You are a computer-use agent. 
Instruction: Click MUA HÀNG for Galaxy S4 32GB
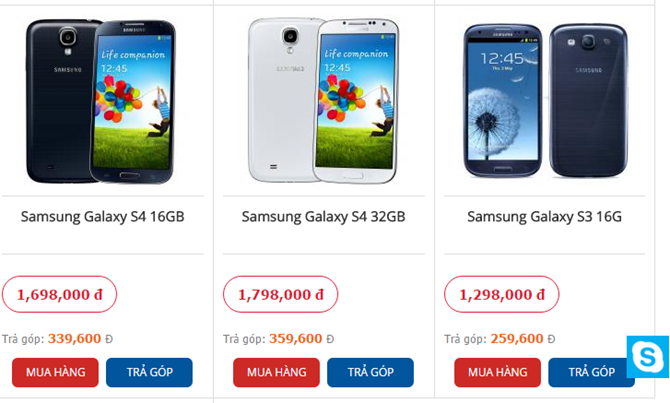(x=276, y=372)
